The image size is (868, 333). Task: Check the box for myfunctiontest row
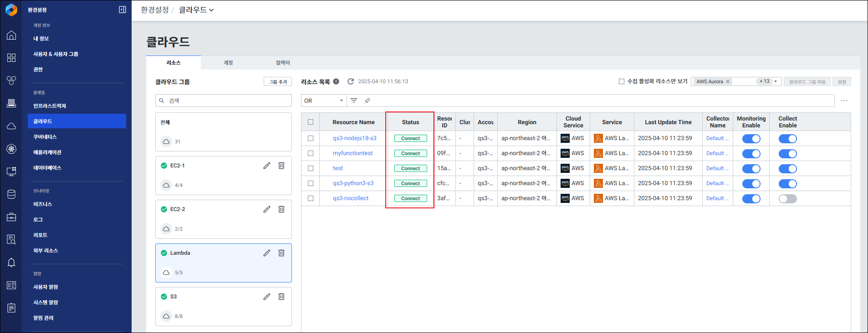point(311,153)
